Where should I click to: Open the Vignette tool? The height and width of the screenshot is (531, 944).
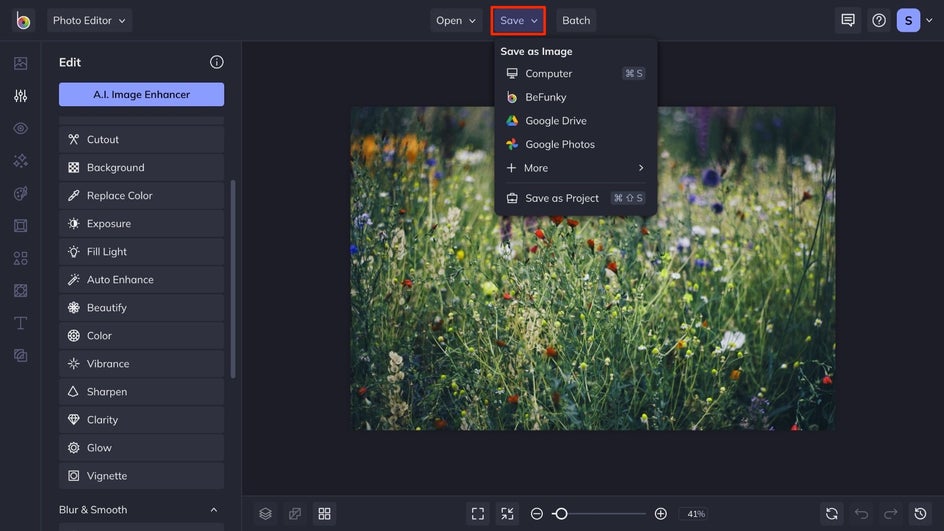(141, 476)
